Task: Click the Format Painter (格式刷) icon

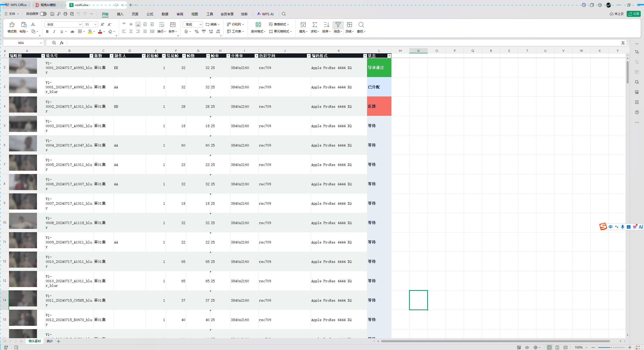Action: (12, 24)
